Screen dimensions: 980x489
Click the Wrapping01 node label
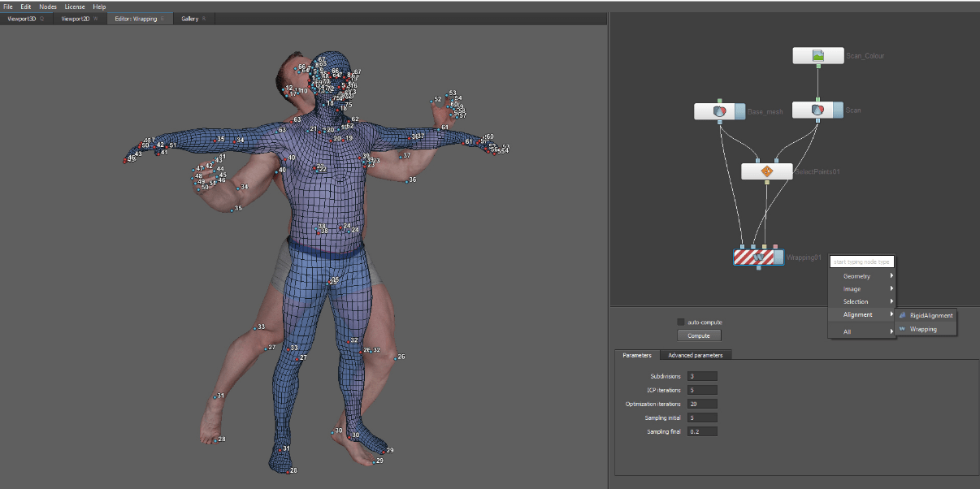pyautogui.click(x=804, y=257)
